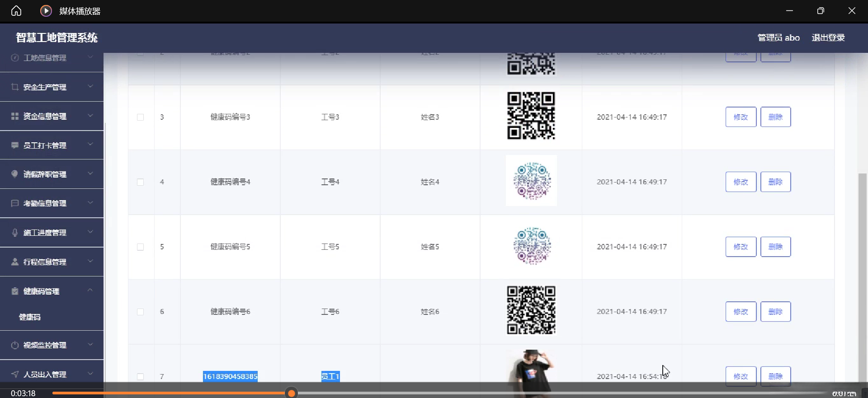
Task: Toggle the checkbox for row 7
Action: coord(141,377)
